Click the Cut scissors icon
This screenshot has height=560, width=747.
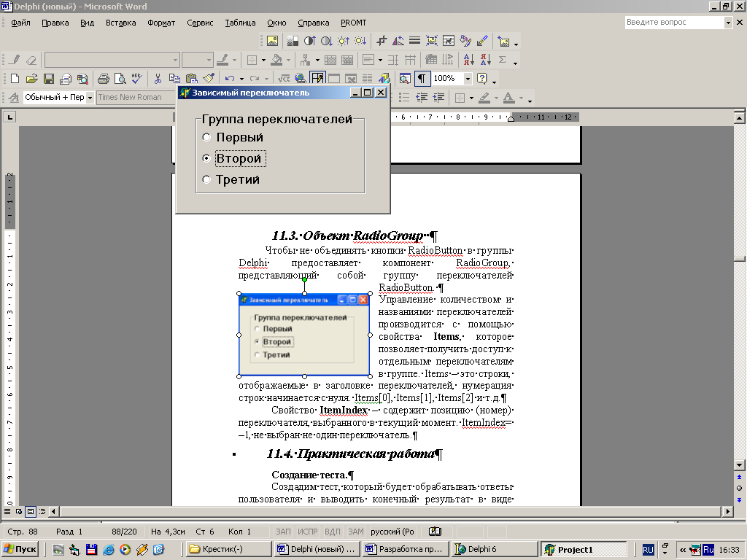[x=158, y=79]
